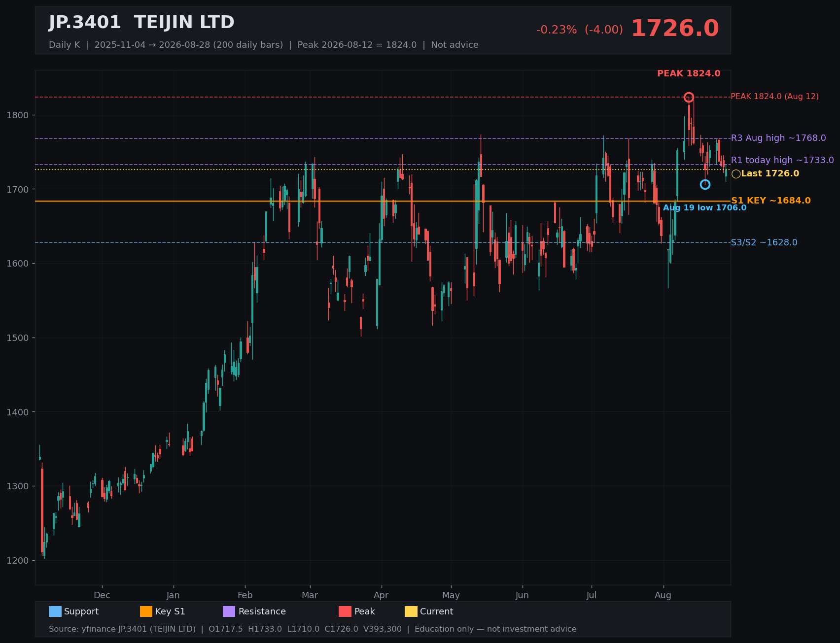Click the 'Jun' x-axis label
840x643 pixels.
click(522, 595)
